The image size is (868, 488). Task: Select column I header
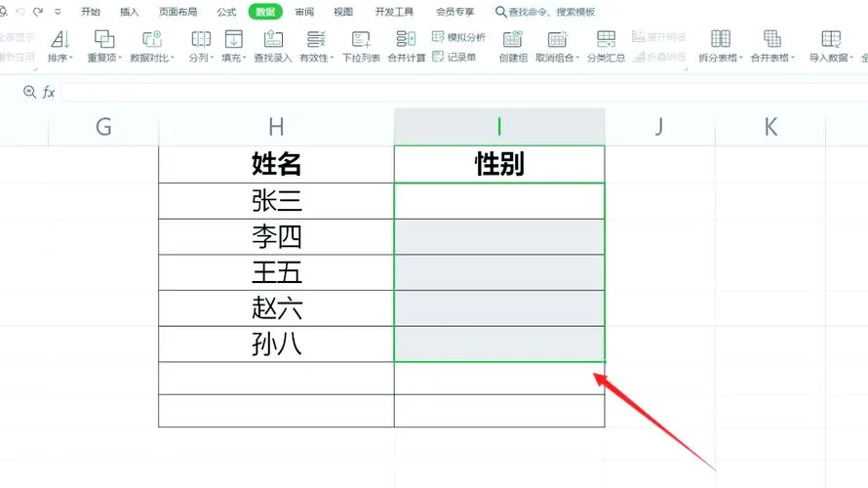(499, 127)
